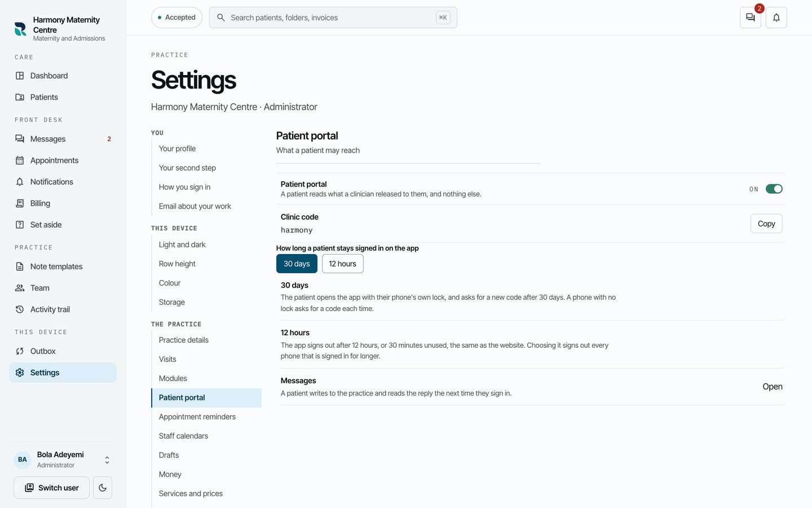The image size is (812, 508).
Task: Click the Notifications bell in sidebar
Action: click(x=20, y=182)
